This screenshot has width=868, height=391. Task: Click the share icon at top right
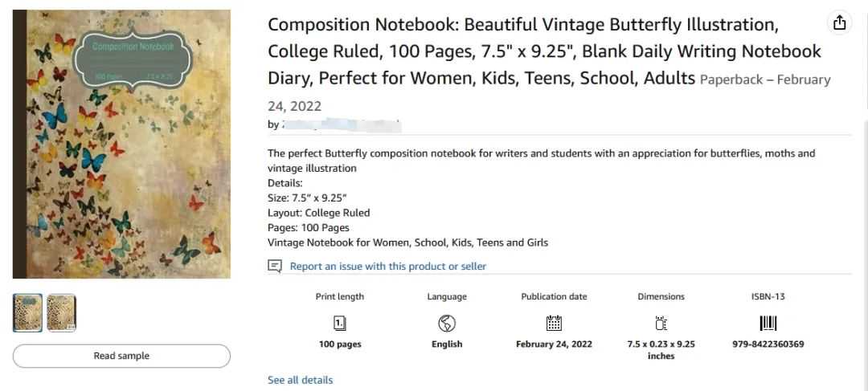click(x=840, y=23)
